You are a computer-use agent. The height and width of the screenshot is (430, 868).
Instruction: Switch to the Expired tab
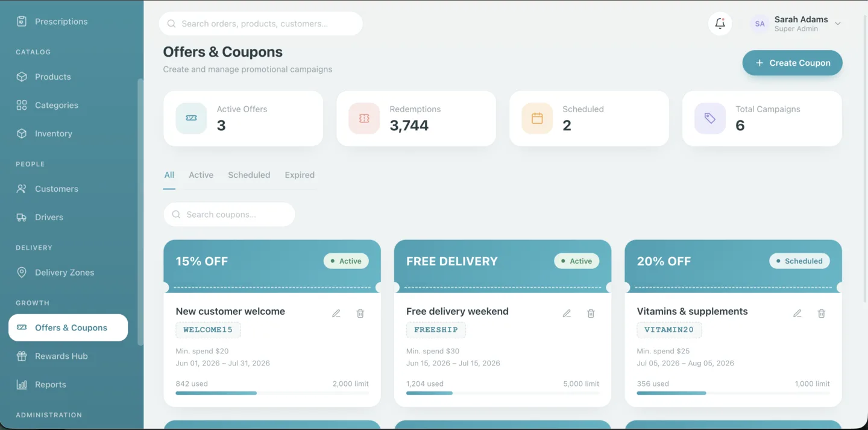click(x=300, y=175)
